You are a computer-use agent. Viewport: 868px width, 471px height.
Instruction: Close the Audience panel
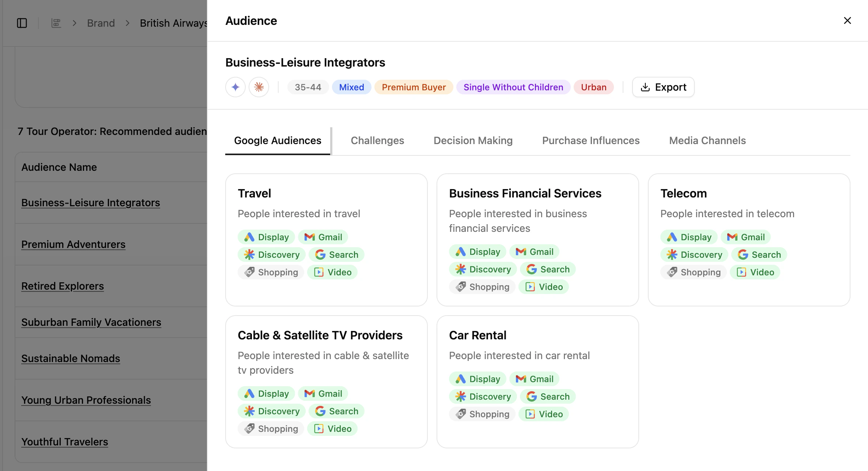(848, 20)
